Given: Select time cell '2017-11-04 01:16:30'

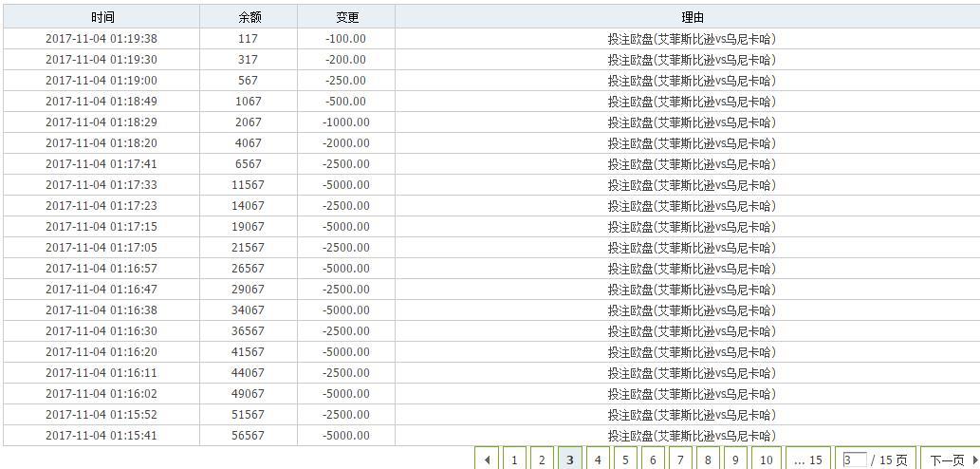Looking at the screenshot, I should pos(102,330).
